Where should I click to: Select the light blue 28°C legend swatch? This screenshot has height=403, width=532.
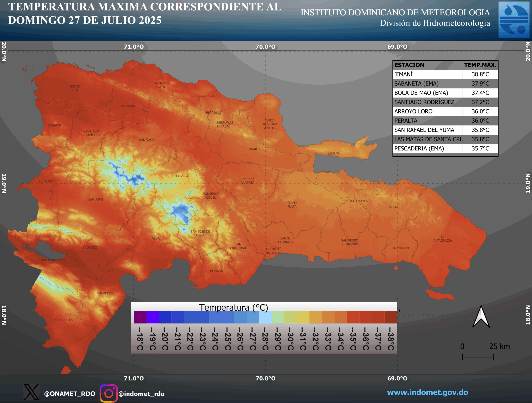(266, 317)
